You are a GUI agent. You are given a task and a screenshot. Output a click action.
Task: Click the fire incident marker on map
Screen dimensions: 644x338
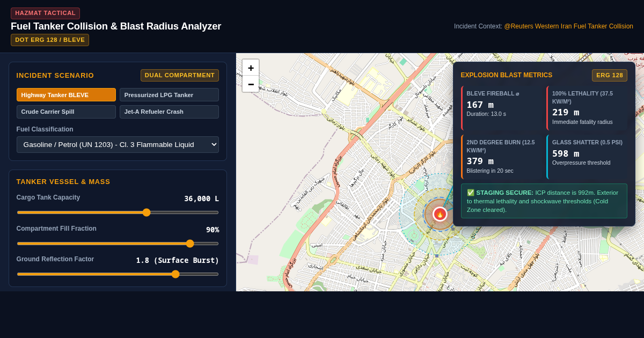(x=440, y=214)
